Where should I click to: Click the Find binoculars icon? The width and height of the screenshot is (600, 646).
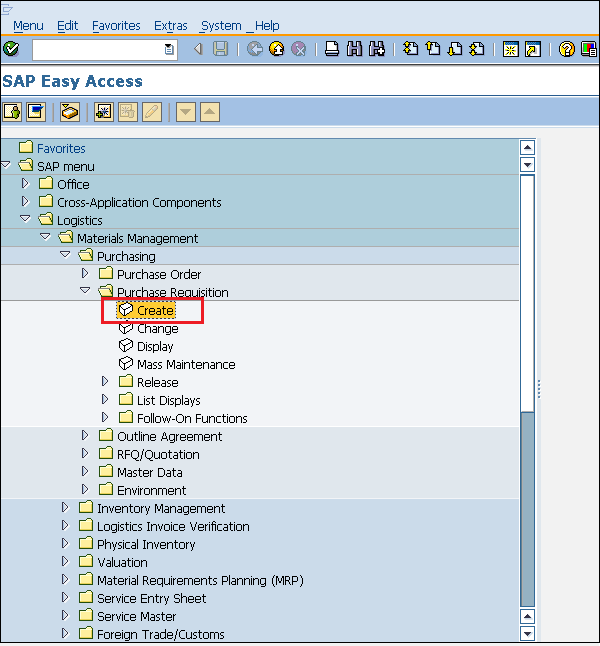354,49
